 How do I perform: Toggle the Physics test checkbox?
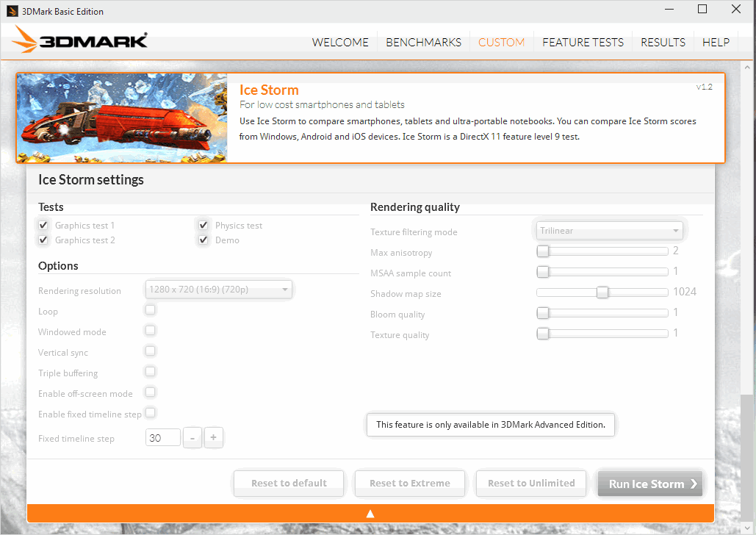(204, 225)
